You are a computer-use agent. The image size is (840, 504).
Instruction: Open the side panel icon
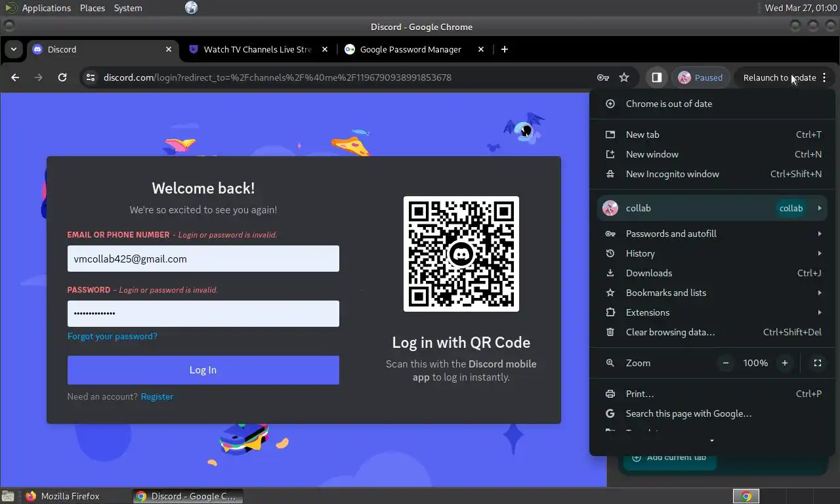tap(656, 77)
